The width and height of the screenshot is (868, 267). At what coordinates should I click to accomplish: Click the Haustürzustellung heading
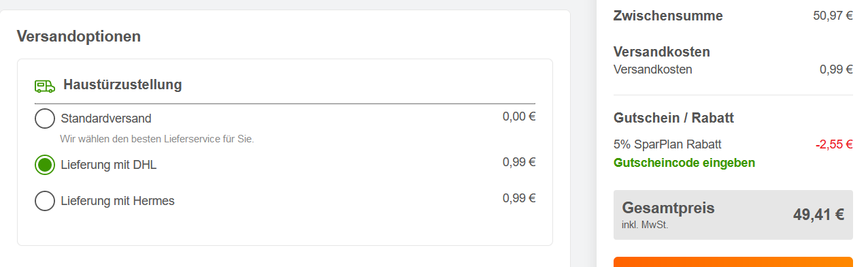point(122,85)
